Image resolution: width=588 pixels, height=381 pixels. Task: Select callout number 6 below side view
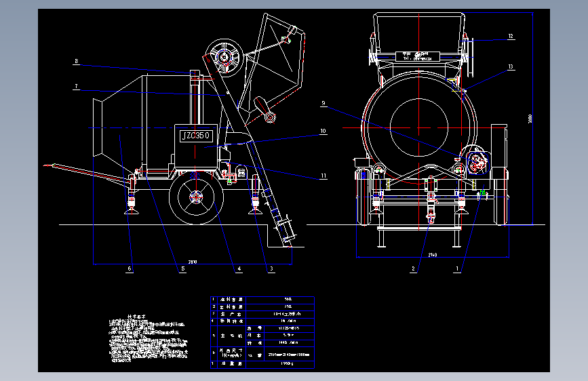[x=130, y=268]
